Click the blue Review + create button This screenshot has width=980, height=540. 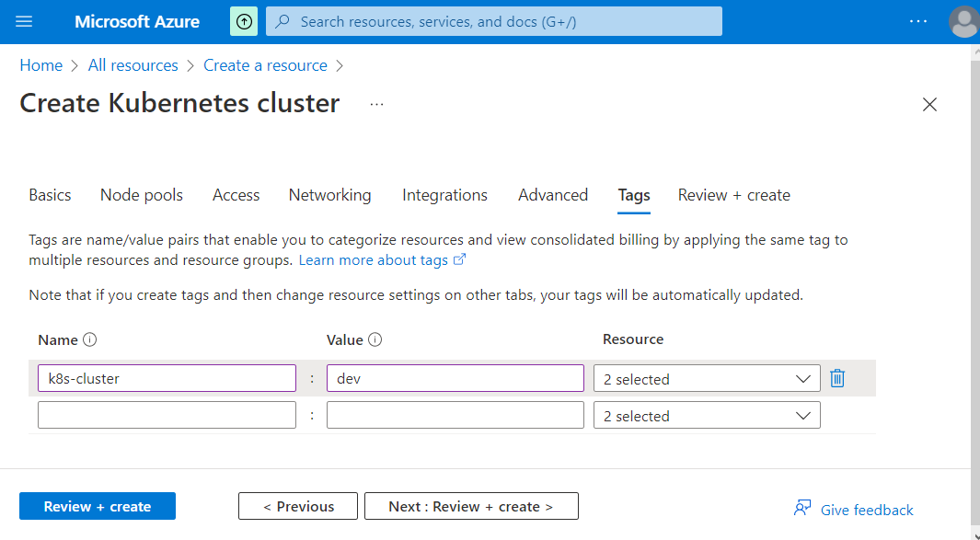(98, 506)
